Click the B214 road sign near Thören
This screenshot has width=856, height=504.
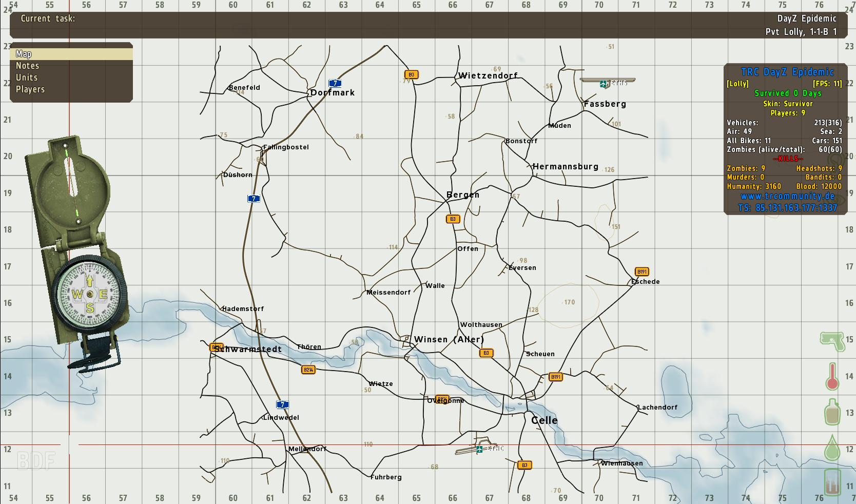pyautogui.click(x=308, y=370)
